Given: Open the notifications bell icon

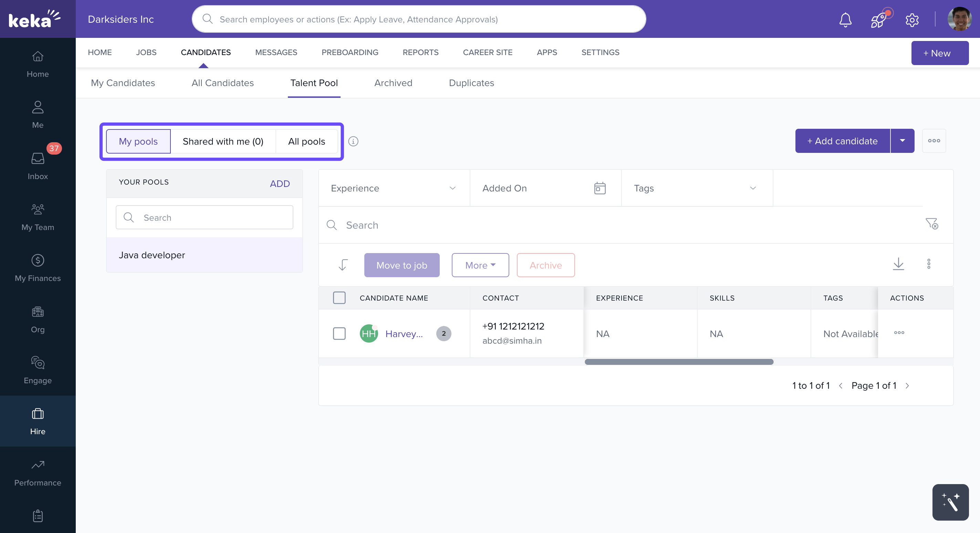Looking at the screenshot, I should coord(845,20).
